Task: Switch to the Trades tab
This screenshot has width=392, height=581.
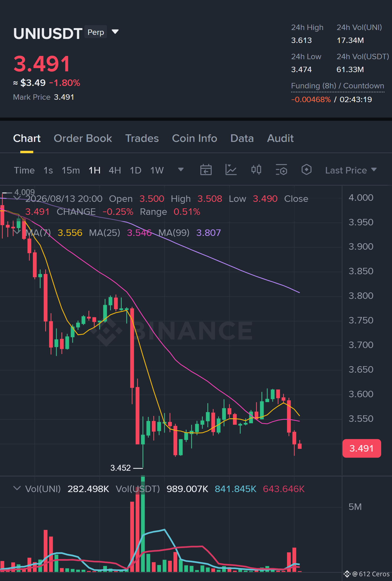Action: (142, 138)
